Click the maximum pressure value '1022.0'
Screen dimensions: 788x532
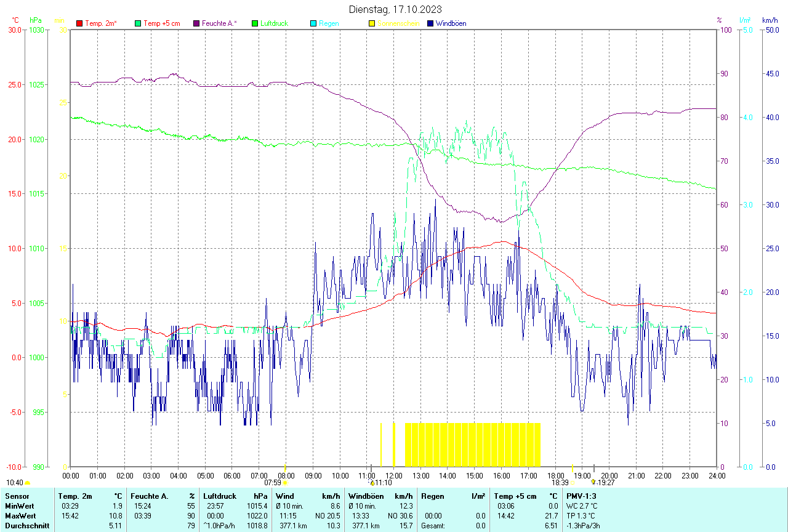click(x=257, y=516)
